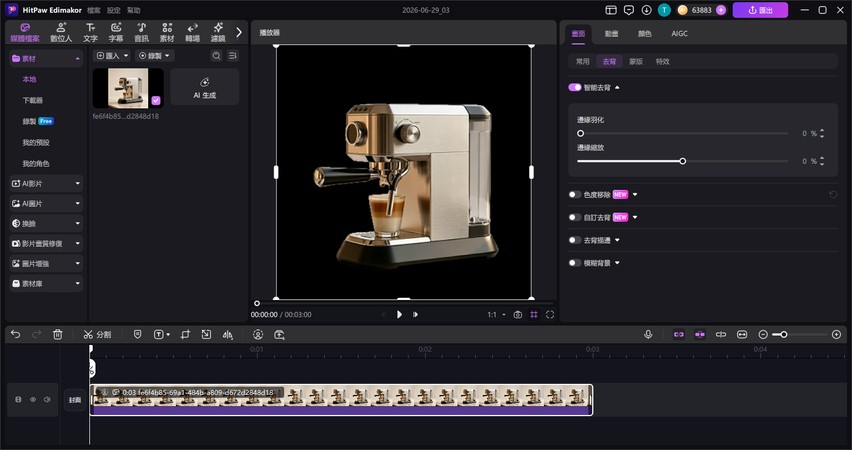Search media with the magnifier icon

tap(216, 55)
